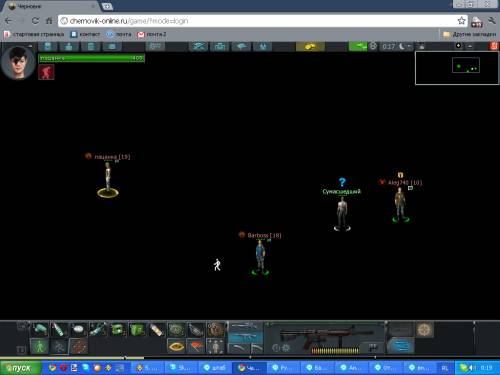Screen dimensions: 500x375
Task: Select the eye icon in bottom panel
Action: click(176, 346)
